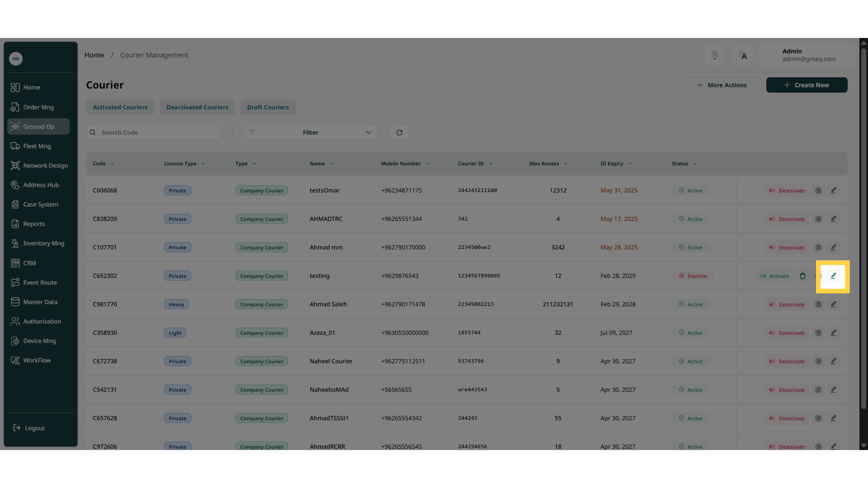868x488 pixels.
Task: Deactivate courier NaheelssMAd
Action: (x=787, y=389)
